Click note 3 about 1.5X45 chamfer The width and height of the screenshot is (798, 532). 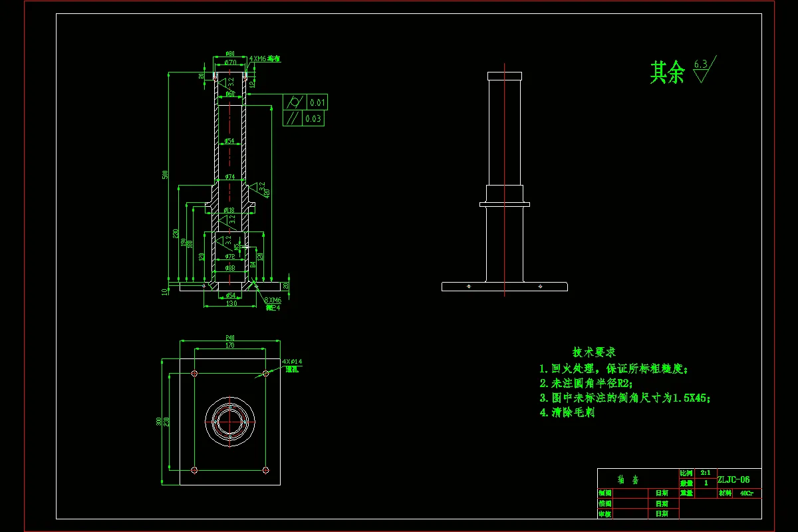tap(625, 398)
